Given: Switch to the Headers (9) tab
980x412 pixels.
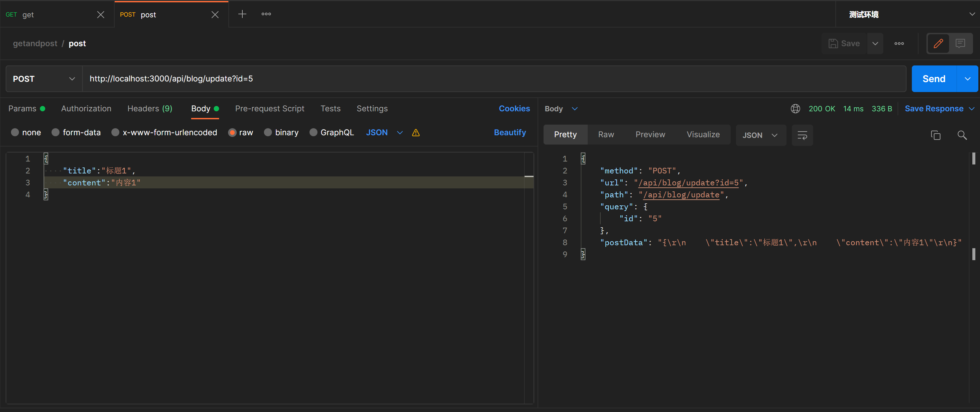Looking at the screenshot, I should coord(150,109).
